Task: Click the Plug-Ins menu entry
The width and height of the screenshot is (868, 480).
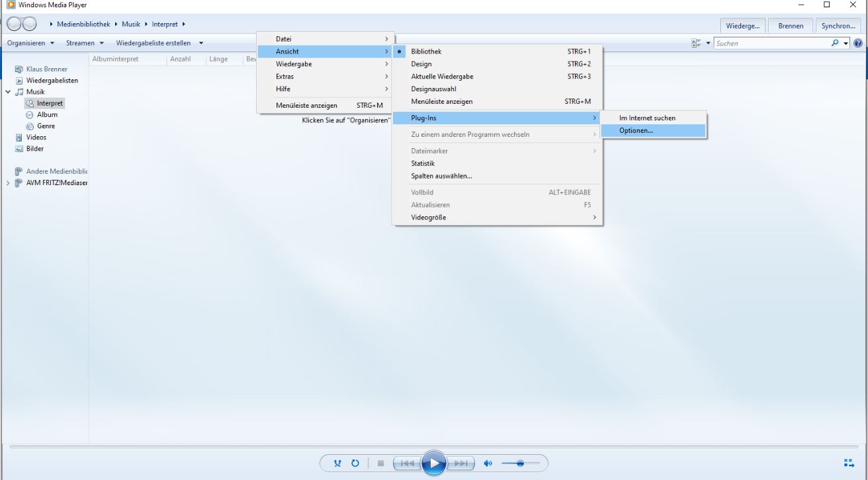Action: point(498,118)
